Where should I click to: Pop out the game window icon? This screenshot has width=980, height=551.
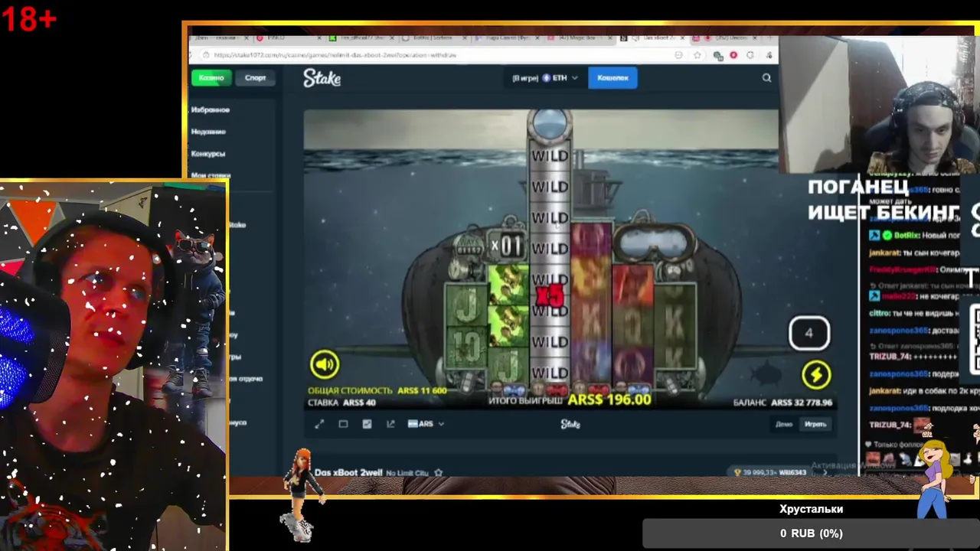(390, 424)
